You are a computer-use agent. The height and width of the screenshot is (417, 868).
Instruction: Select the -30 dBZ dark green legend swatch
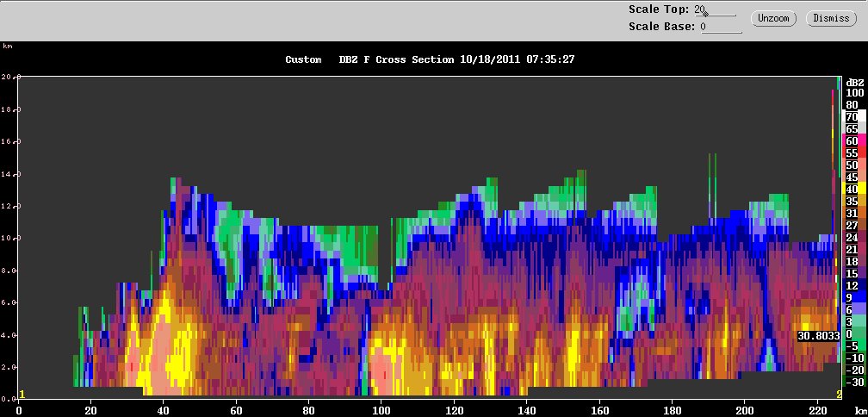point(853,383)
